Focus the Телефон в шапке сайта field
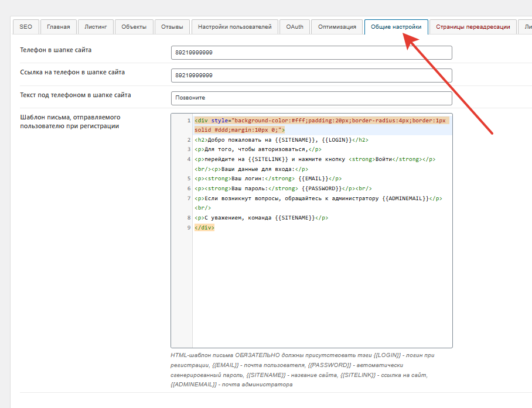 pos(311,53)
